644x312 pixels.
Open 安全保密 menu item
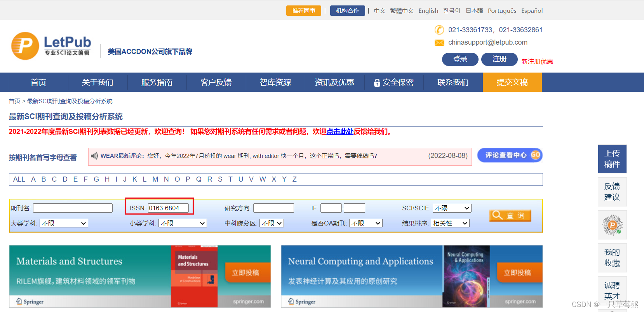pos(394,82)
